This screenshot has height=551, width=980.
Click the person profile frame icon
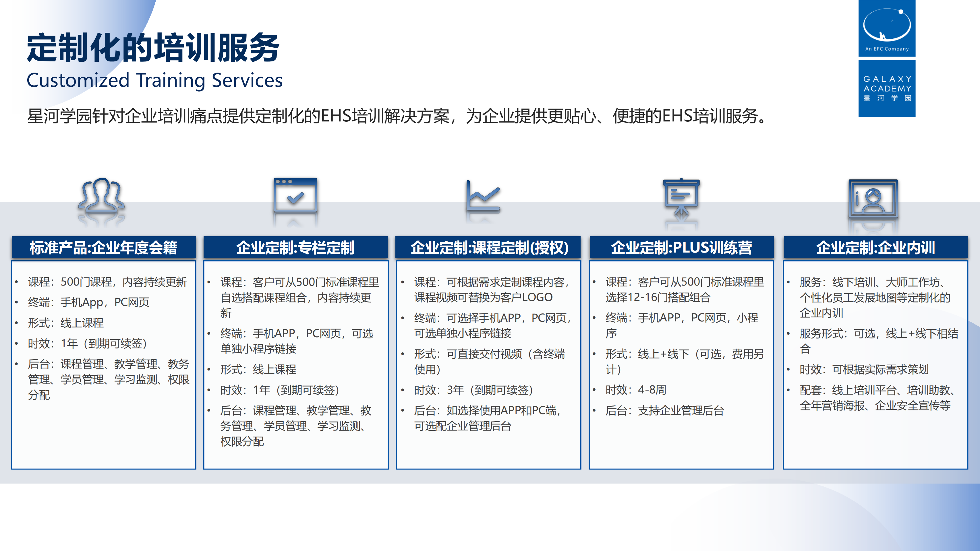point(873,198)
